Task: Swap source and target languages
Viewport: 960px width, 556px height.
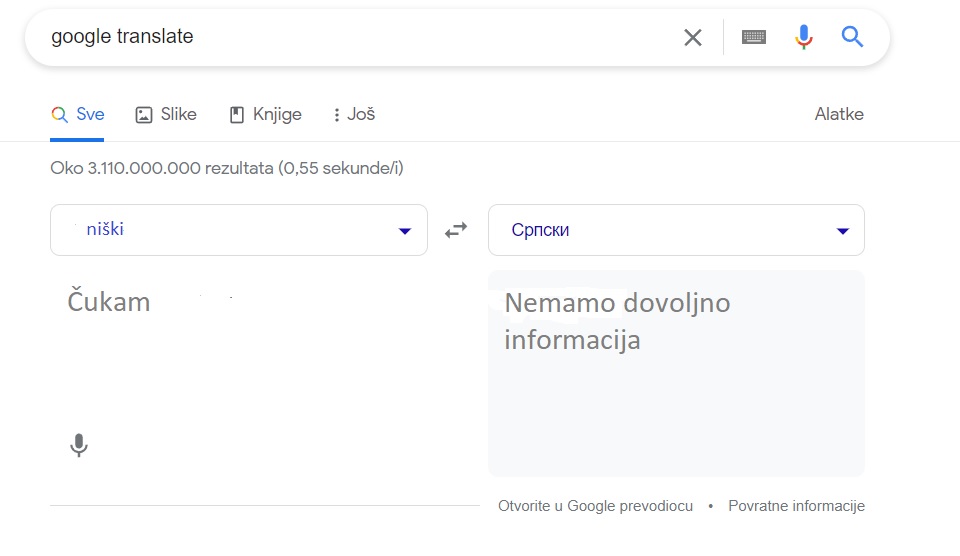Action: click(456, 230)
